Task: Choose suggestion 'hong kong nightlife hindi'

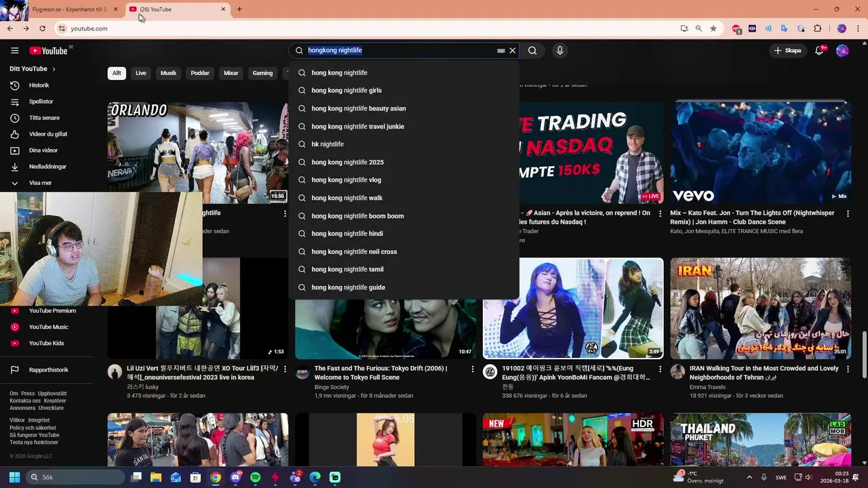Action: [x=403, y=234]
